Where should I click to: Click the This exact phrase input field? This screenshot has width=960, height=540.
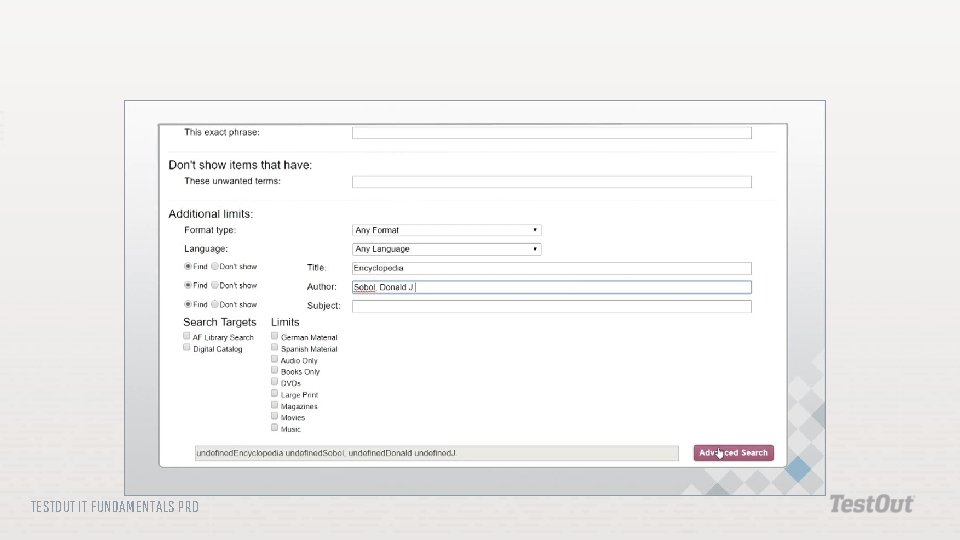[x=552, y=133]
